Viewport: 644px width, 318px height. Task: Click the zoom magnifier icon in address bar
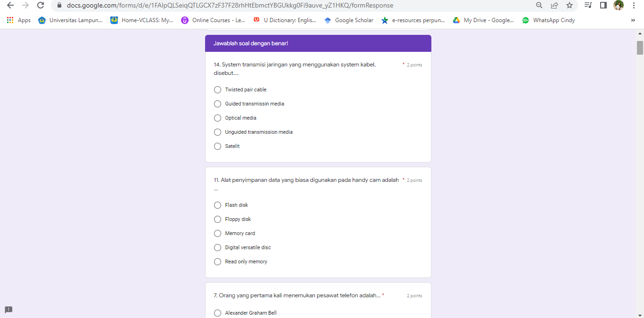click(539, 5)
